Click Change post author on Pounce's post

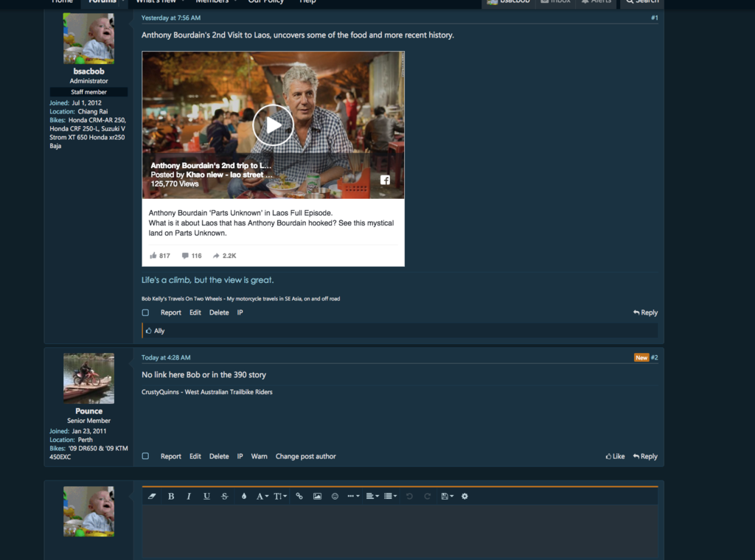(306, 456)
